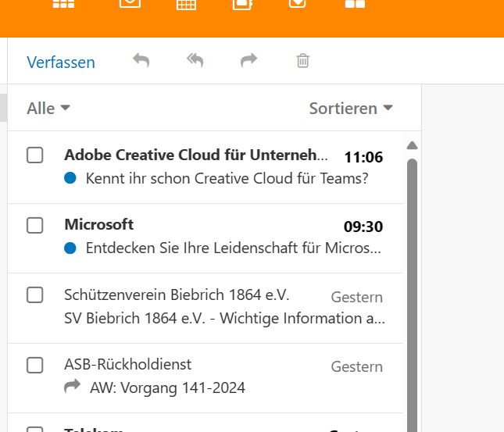Screen dimensions: 504x432
Task: Open email from Adobe Creative Cloud für Unterneh...
Action: click(x=196, y=155)
